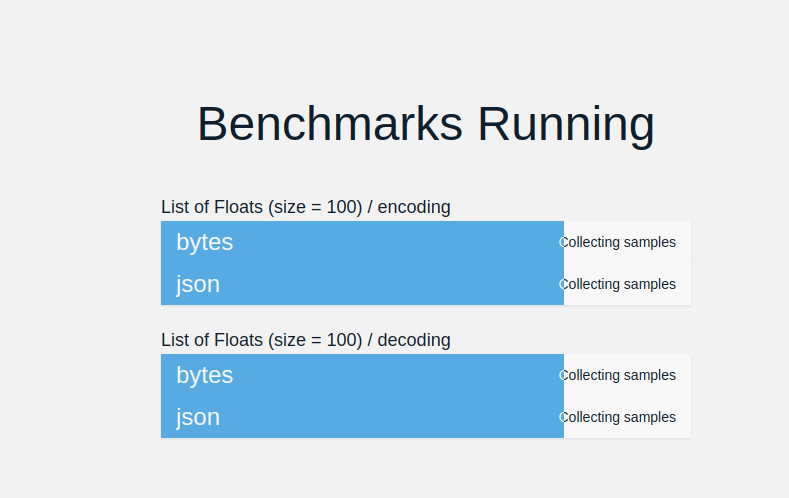This screenshot has width=789, height=498.
Task: Click 'Collecting samples' for decoding bytes
Action: [x=617, y=375]
